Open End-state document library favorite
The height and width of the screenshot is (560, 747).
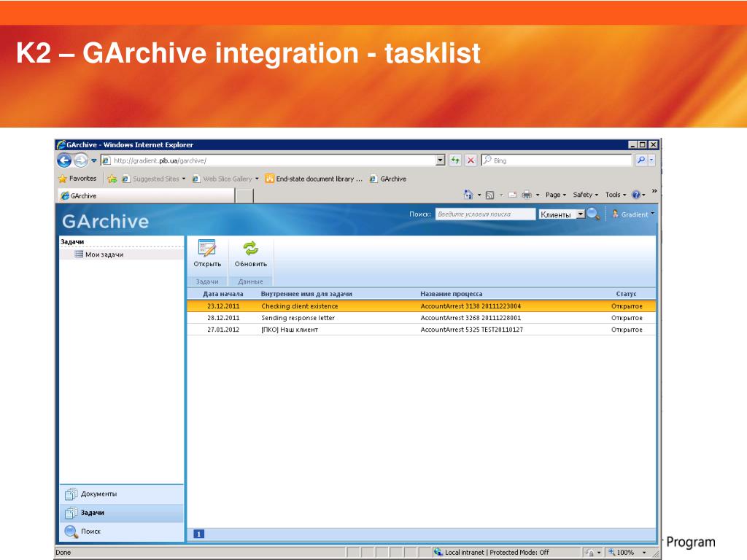[x=314, y=179]
